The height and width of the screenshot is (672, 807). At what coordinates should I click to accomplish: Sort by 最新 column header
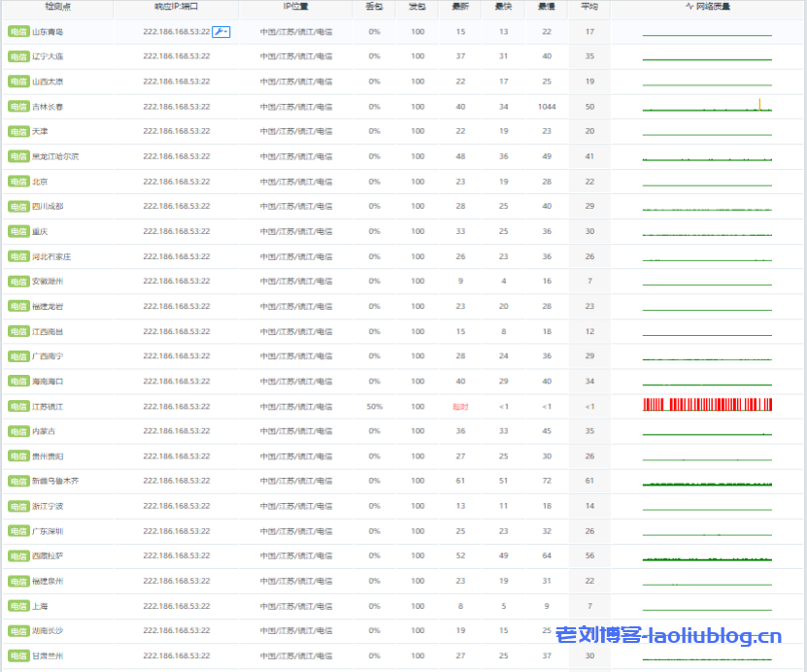[x=460, y=7]
